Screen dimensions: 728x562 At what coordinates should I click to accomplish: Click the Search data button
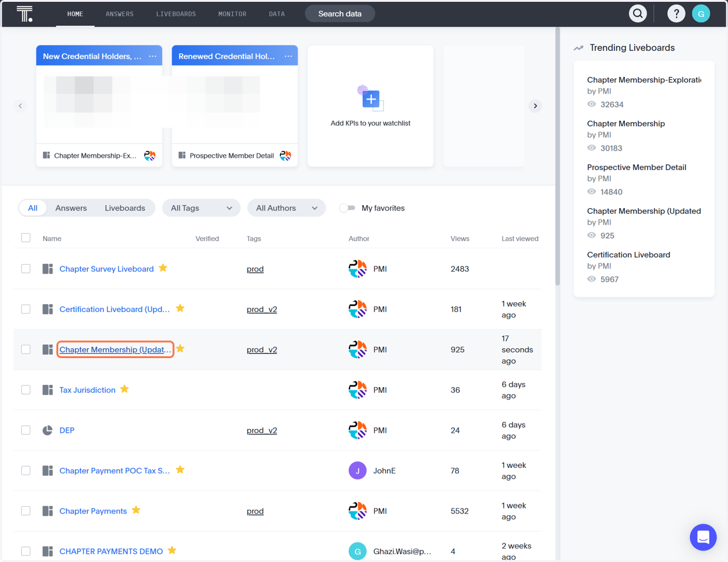(x=340, y=13)
